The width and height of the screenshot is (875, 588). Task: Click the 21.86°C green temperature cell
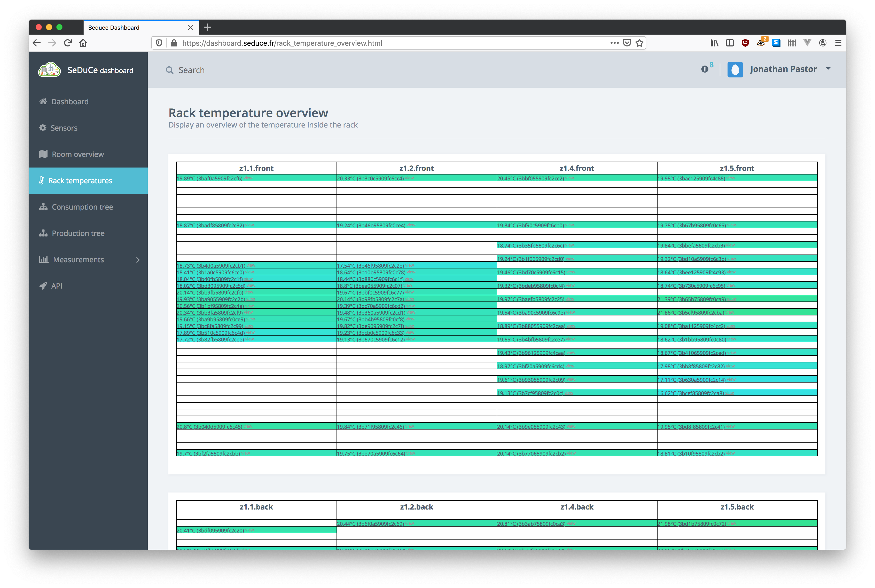[x=737, y=312]
